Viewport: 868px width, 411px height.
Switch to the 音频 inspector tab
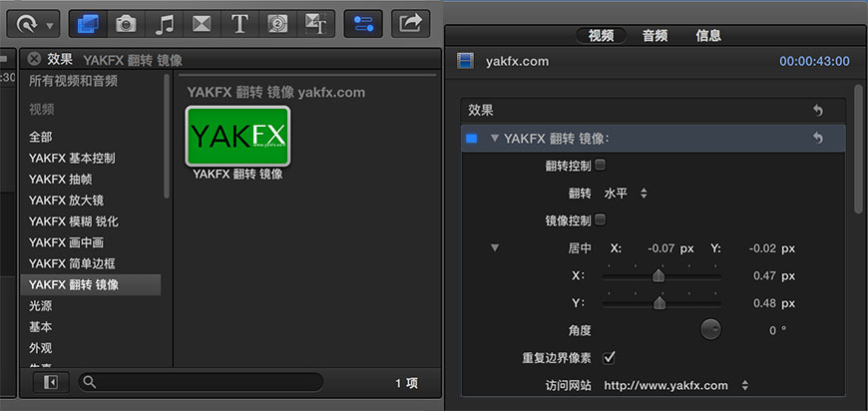tap(654, 37)
